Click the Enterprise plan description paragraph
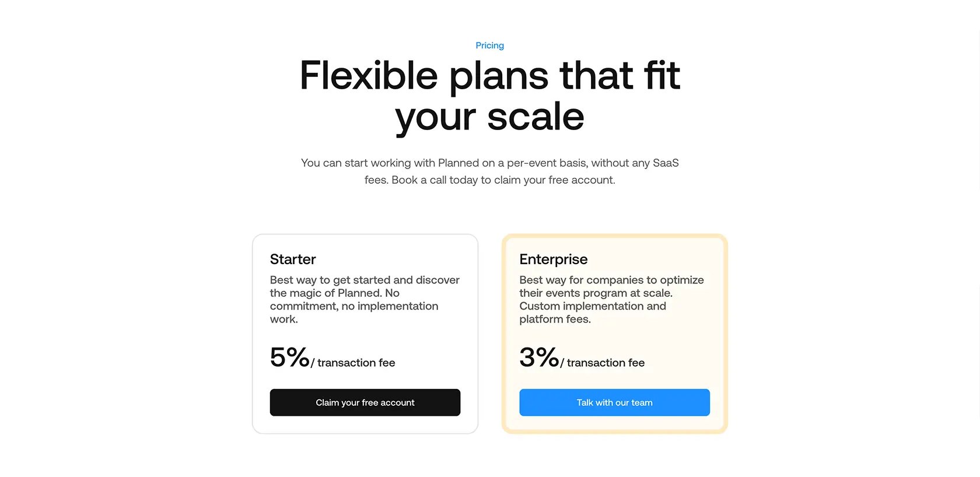 [x=611, y=299]
